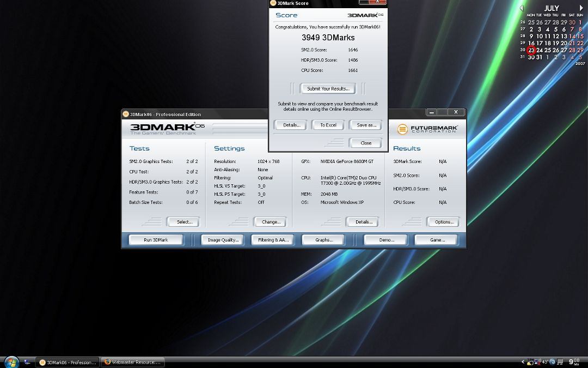The image size is (588, 368).
Task: Click the 3949 3DMarks score text
Action: 328,38
